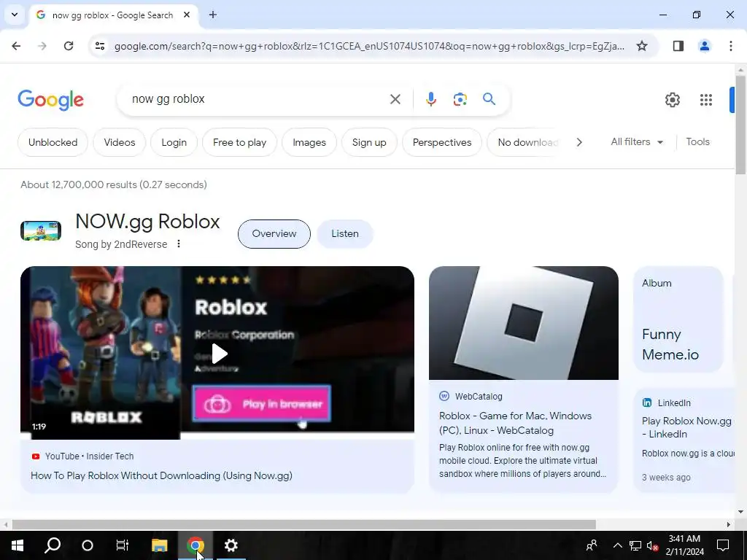The image size is (747, 560).
Task: Open the WebCatalog Roblox game link
Action: [515, 423]
